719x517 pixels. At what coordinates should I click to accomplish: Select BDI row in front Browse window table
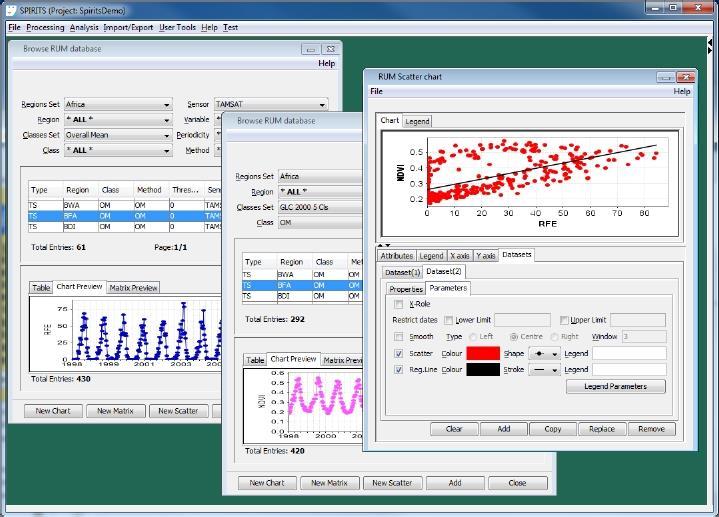click(302, 296)
